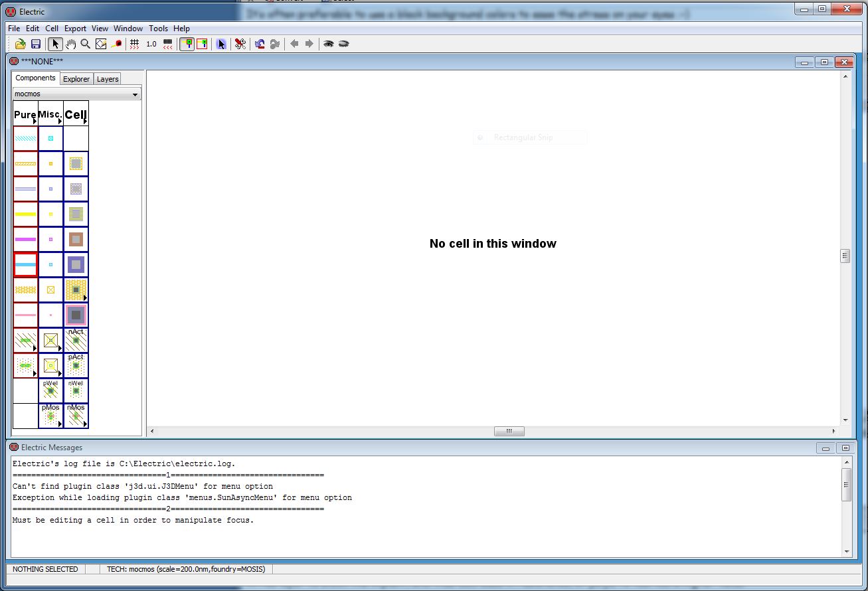The width and height of the screenshot is (868, 591).
Task: Open the Tools menu
Action: point(159,29)
